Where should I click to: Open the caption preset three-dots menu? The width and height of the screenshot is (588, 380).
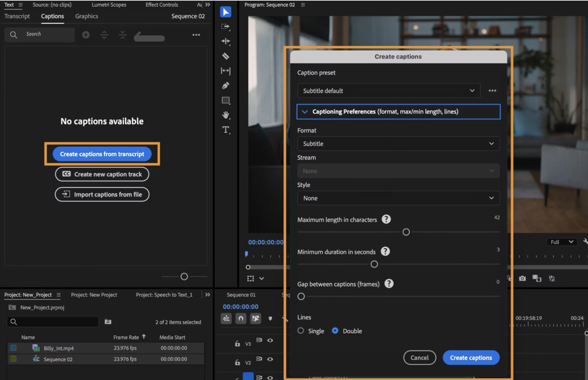492,91
